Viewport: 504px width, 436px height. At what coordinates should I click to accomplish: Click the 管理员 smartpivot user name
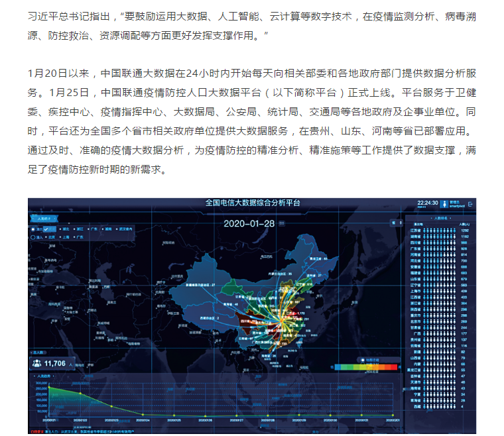[457, 204]
